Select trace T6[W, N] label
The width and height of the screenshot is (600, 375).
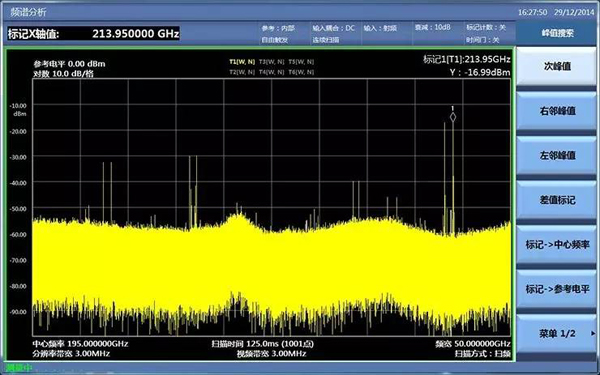pyautogui.click(x=301, y=72)
